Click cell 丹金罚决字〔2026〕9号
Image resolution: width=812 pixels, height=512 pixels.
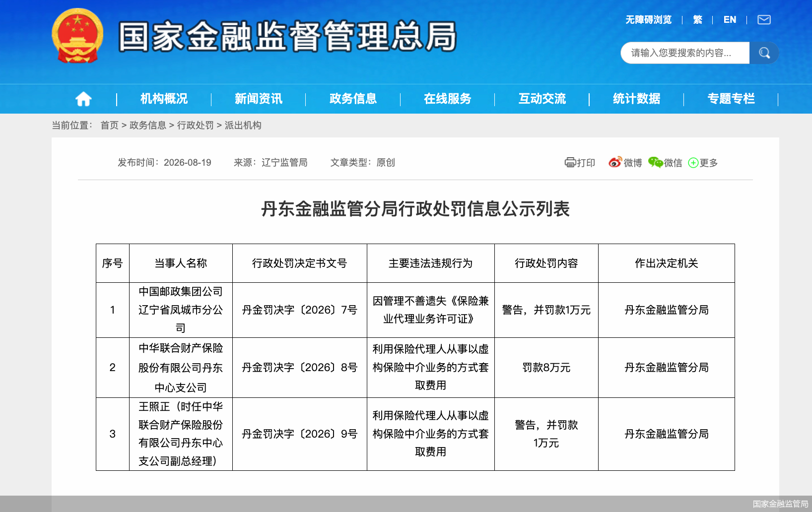pos(300,434)
